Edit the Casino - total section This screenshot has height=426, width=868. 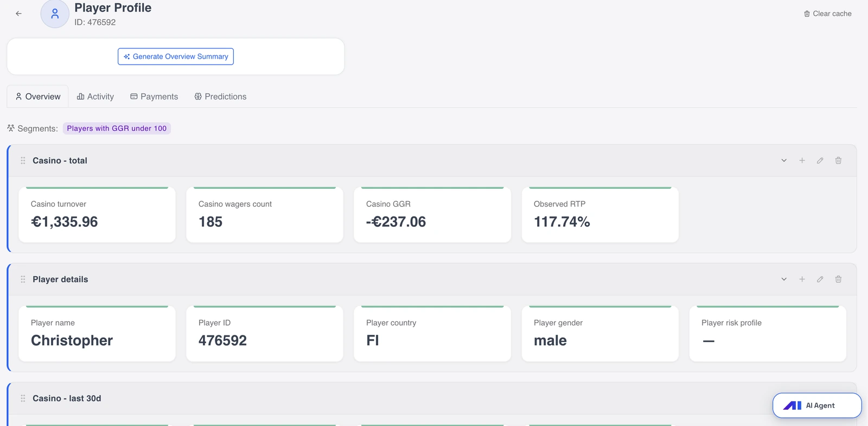pyautogui.click(x=820, y=161)
